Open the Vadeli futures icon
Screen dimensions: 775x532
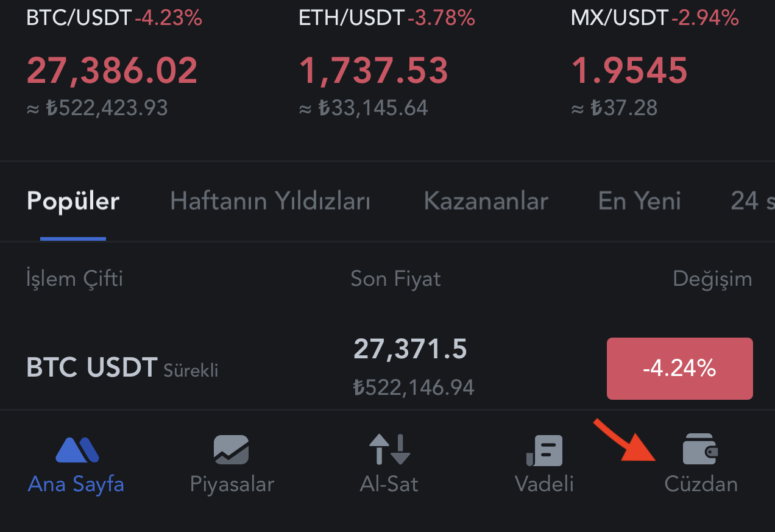(x=544, y=450)
